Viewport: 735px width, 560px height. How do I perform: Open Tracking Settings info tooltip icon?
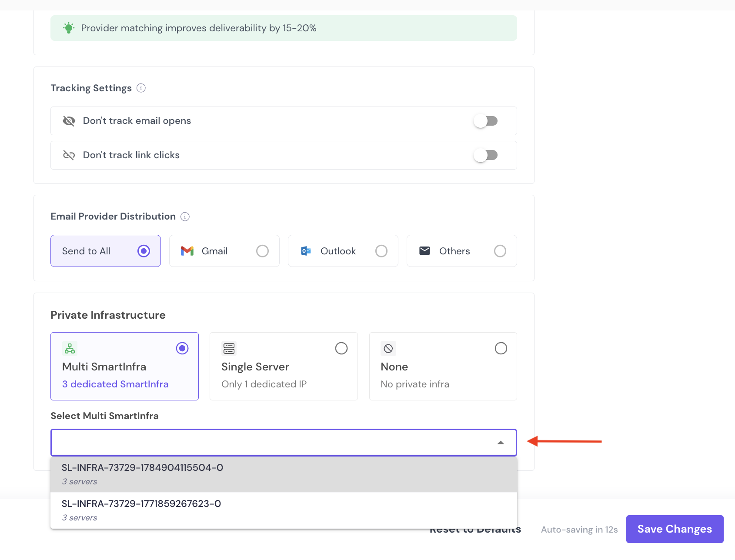[141, 88]
